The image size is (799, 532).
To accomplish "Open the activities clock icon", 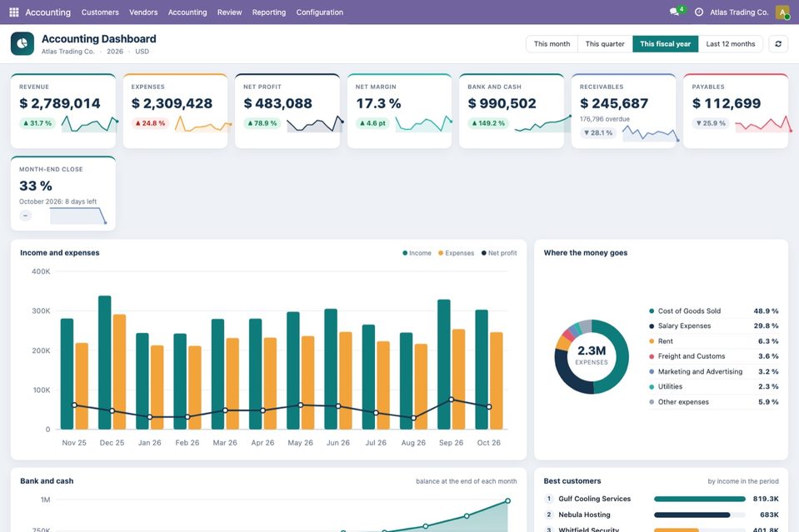I will [699, 12].
